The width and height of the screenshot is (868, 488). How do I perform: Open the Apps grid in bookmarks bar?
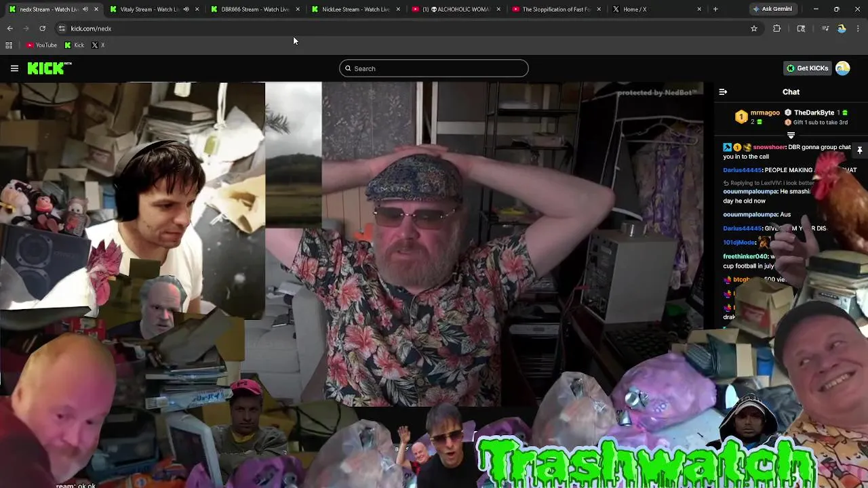click(x=9, y=45)
